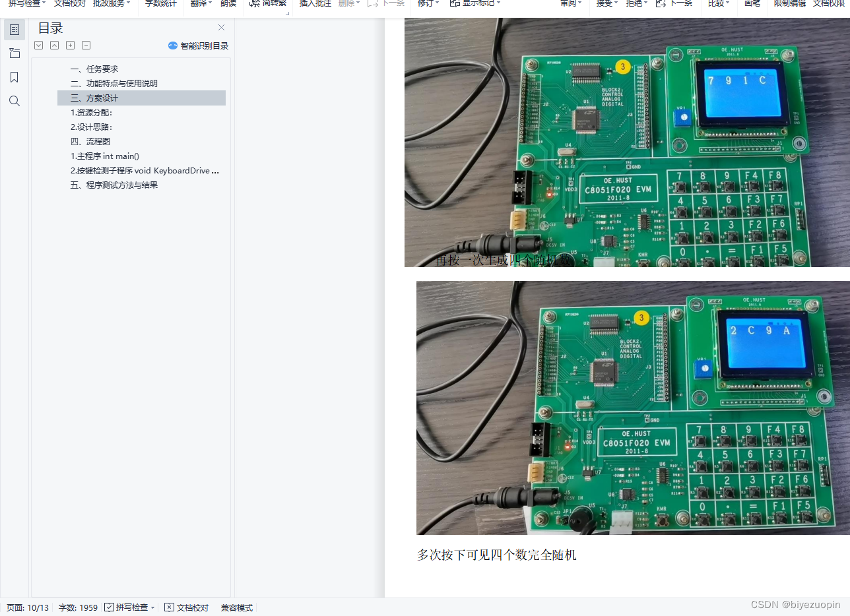The image size is (850, 616).
Task: Open the status bar 拼写检查 dropdown arrow
Action: [x=153, y=607]
